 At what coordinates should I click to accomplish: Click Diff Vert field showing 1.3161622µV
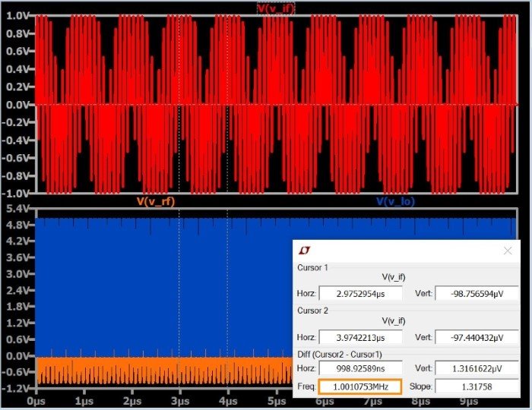477,368
